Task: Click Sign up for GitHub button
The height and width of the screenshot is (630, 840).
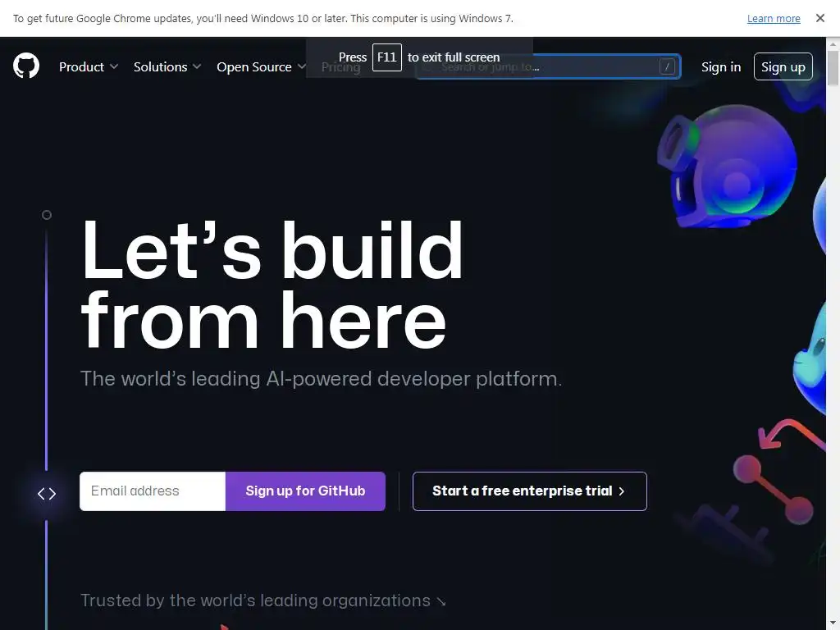Action: [x=305, y=491]
